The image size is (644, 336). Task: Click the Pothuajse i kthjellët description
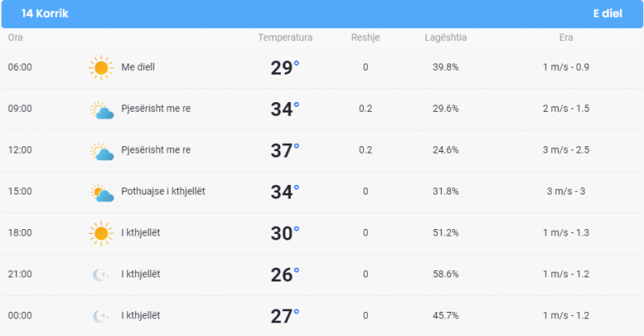click(163, 191)
